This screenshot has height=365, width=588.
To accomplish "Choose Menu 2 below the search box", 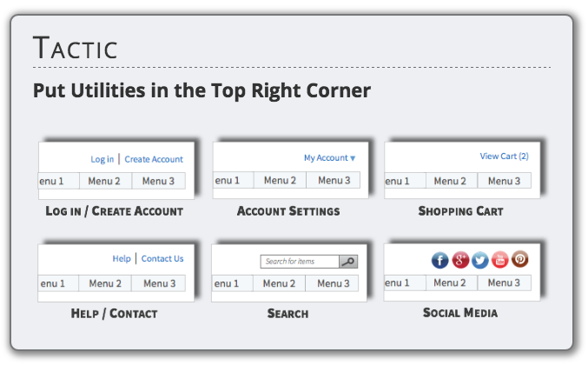I will (x=280, y=283).
